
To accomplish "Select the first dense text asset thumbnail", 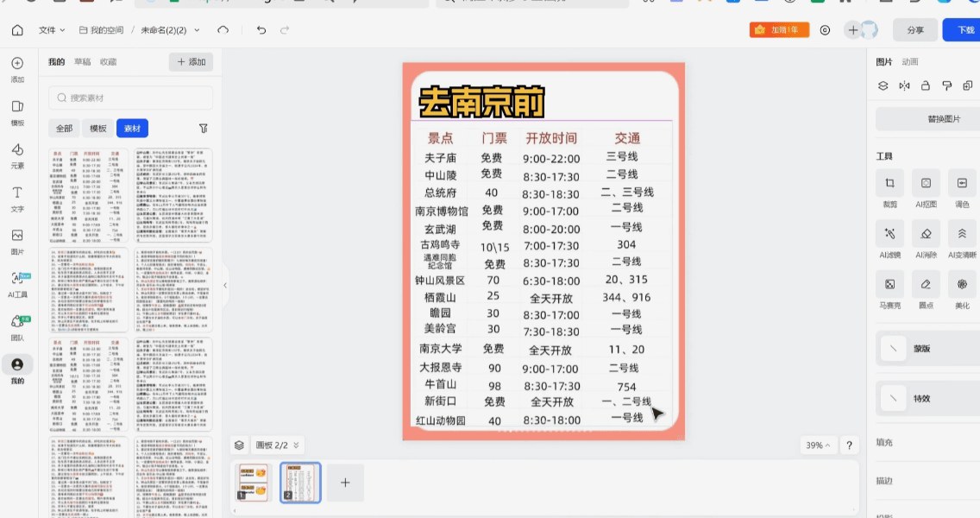I will pos(173,195).
